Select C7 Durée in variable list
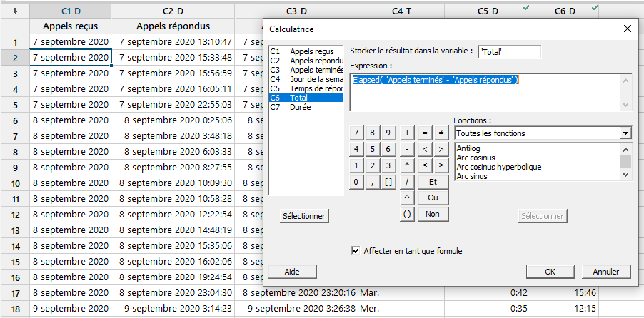The height and width of the screenshot is (318, 644). pos(305,107)
